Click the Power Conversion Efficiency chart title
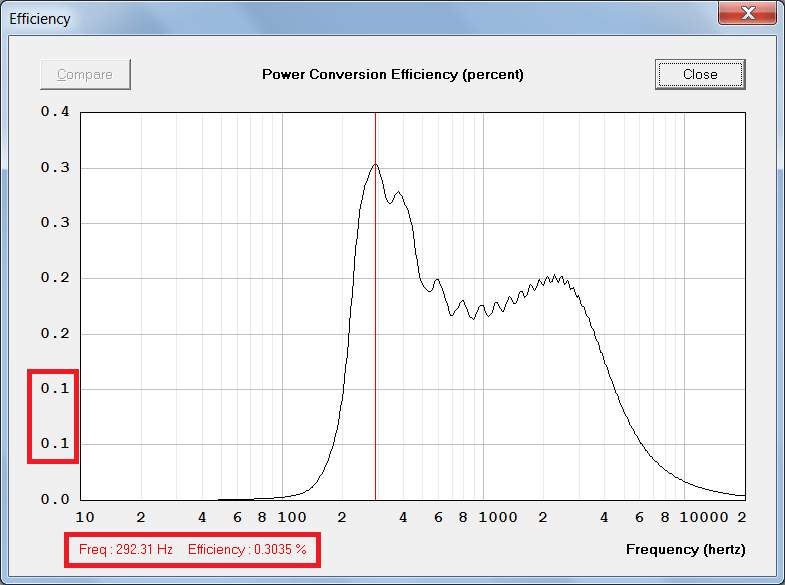Image resolution: width=785 pixels, height=585 pixels. [393, 75]
